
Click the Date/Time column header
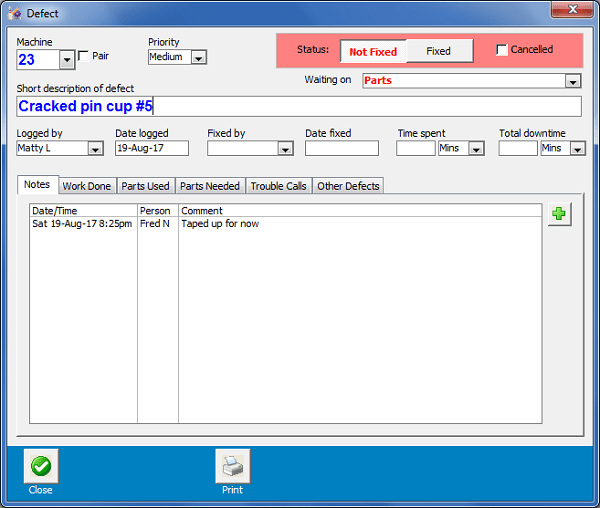(x=83, y=211)
